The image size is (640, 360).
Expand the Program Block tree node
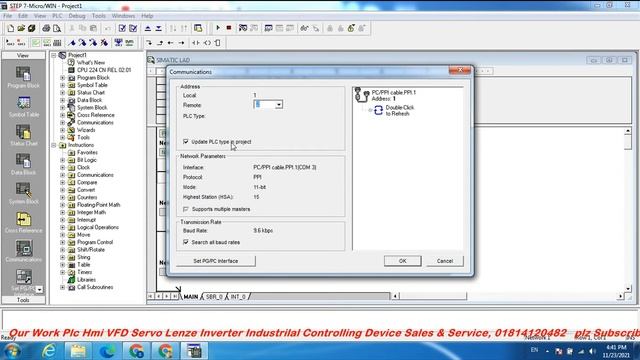tap(62, 78)
